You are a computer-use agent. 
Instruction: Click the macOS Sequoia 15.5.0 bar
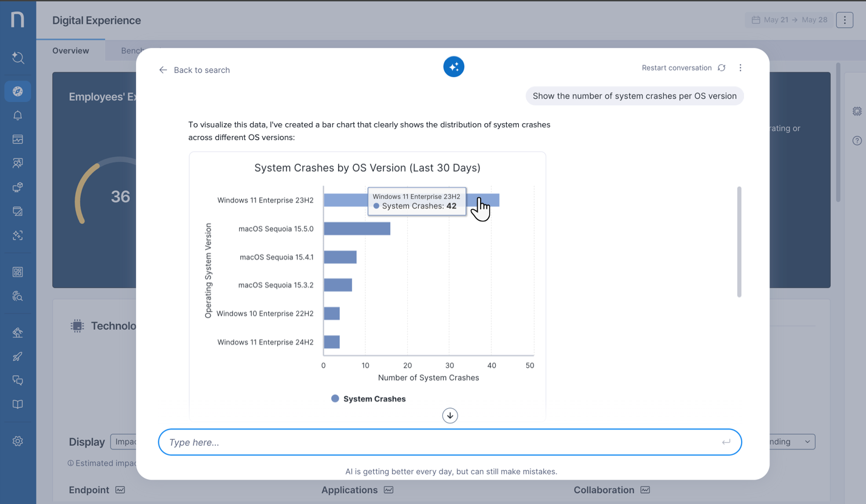(357, 229)
